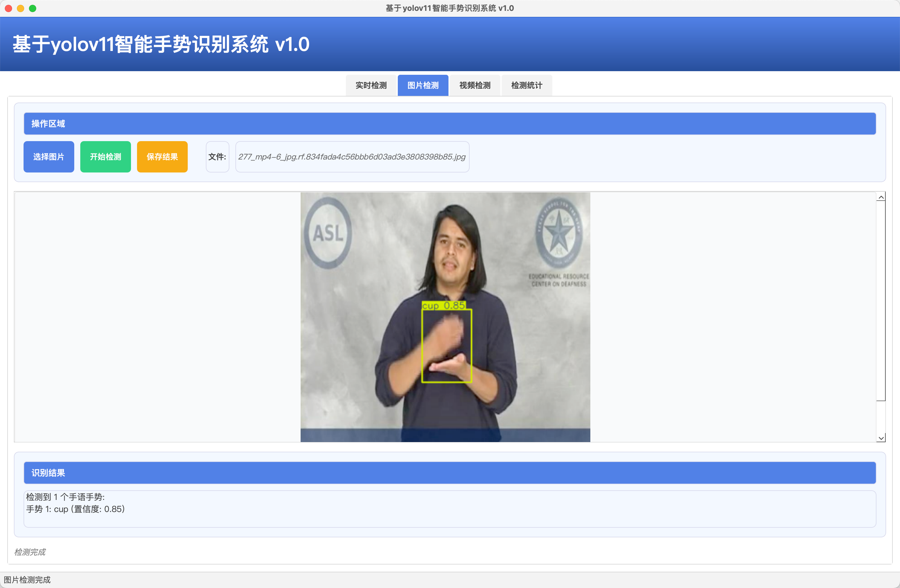Click the 文件: label box
Image resolution: width=900 pixels, height=588 pixels.
(217, 157)
